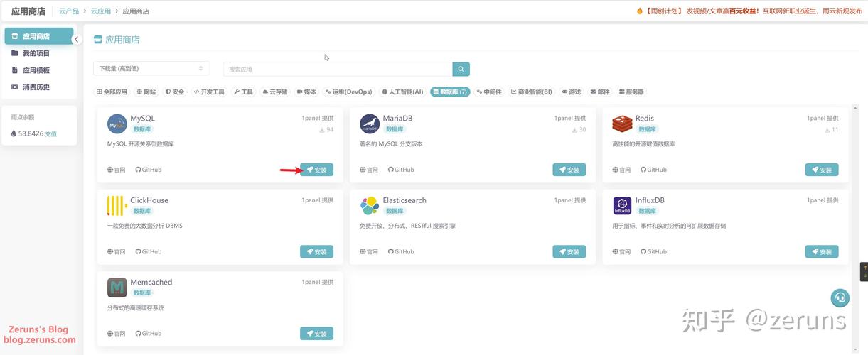Collapse the left sidebar with chevron

(x=77, y=39)
